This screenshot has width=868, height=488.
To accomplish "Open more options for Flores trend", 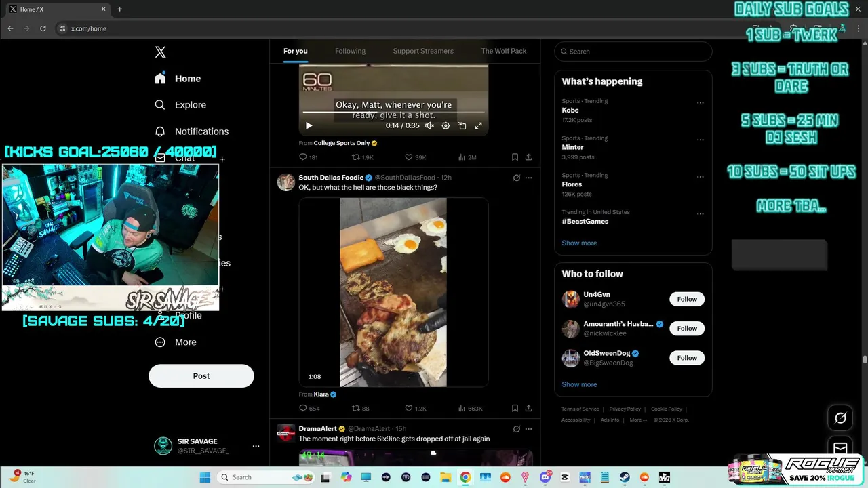I will pyautogui.click(x=700, y=177).
